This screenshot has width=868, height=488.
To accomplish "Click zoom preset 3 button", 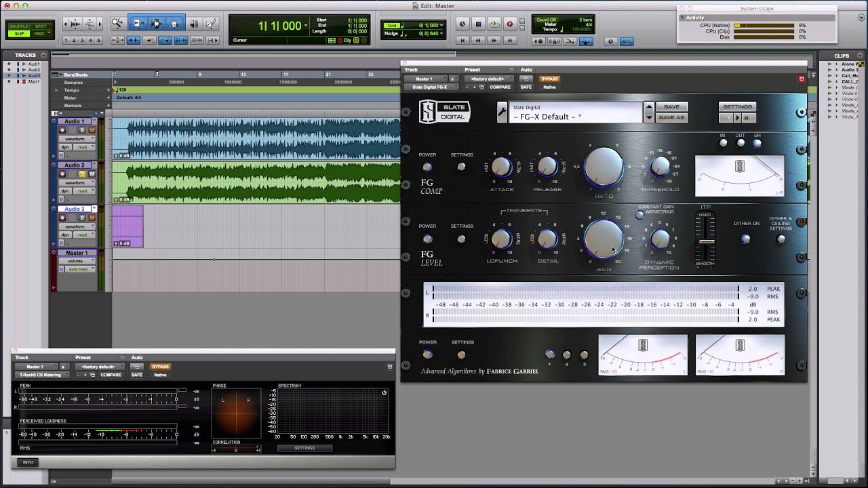I will (x=83, y=40).
